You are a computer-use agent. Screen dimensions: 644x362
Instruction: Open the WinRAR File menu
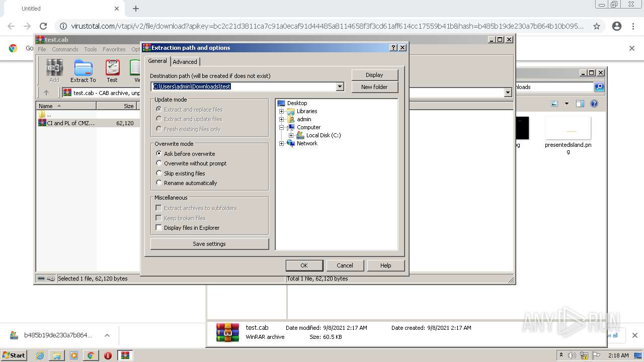pyautogui.click(x=42, y=49)
